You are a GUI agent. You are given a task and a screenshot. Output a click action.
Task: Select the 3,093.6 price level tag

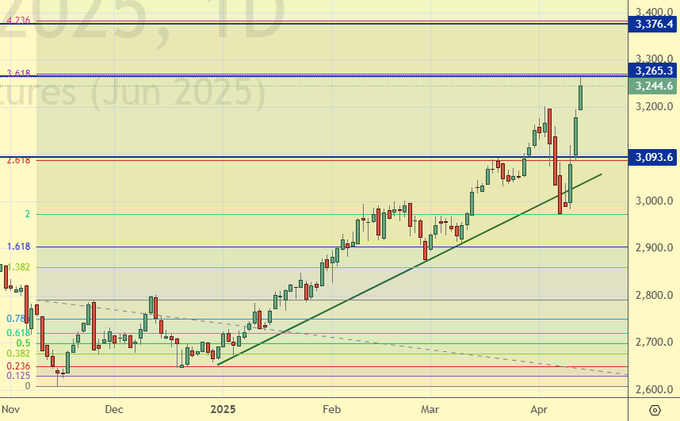tap(653, 157)
